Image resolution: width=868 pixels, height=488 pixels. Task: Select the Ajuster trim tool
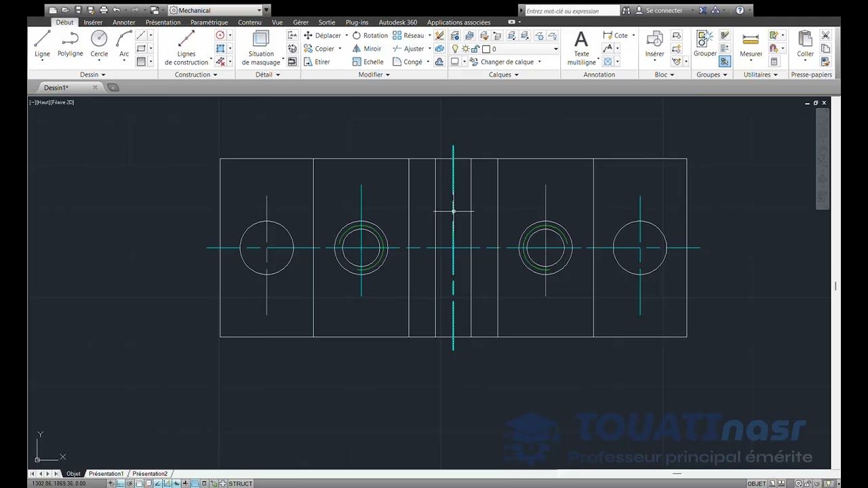[408, 49]
